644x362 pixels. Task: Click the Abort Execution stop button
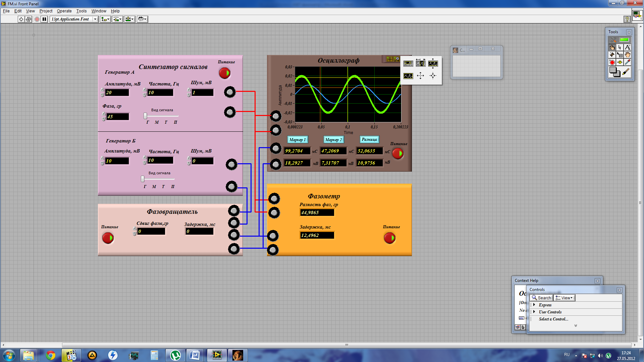pyautogui.click(x=37, y=19)
